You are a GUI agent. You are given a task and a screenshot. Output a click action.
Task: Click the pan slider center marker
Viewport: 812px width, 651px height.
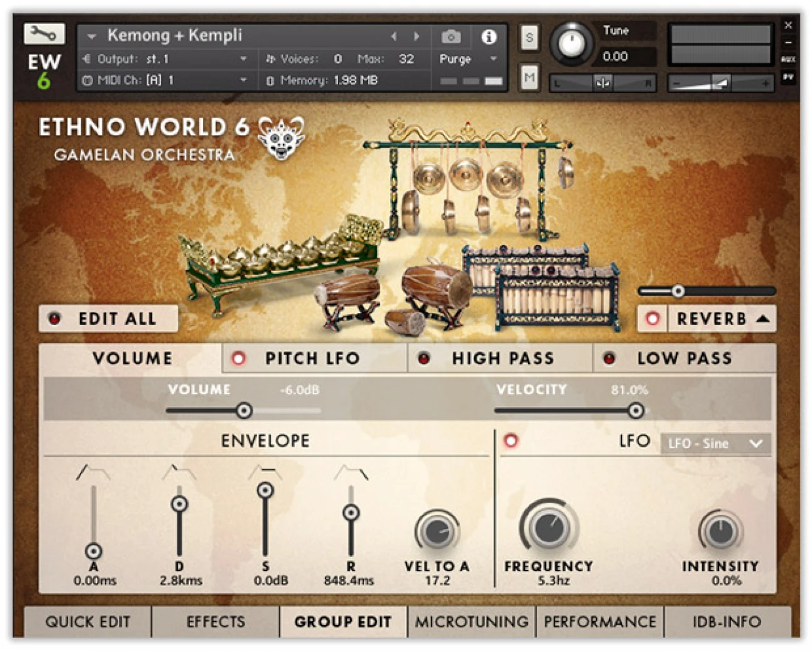click(603, 82)
